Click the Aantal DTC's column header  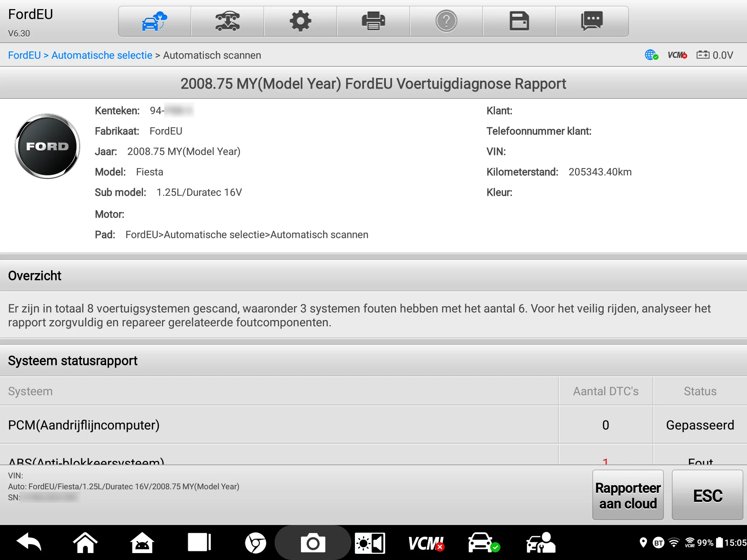[605, 391]
